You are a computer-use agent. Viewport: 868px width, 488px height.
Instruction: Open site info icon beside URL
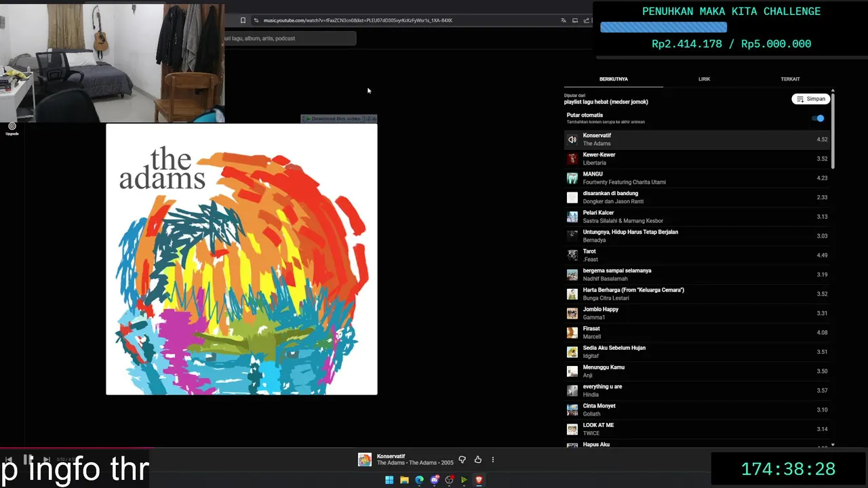tap(256, 20)
